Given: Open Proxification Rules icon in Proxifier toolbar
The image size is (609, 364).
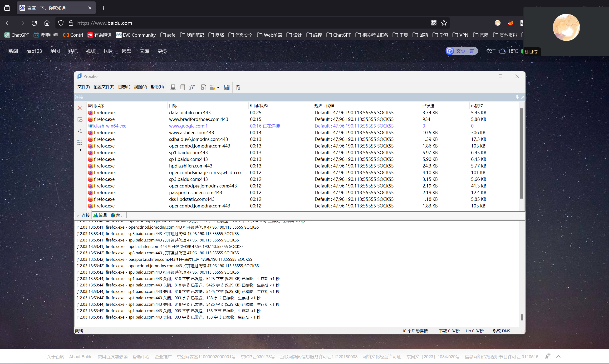Looking at the screenshot, I should [x=182, y=87].
